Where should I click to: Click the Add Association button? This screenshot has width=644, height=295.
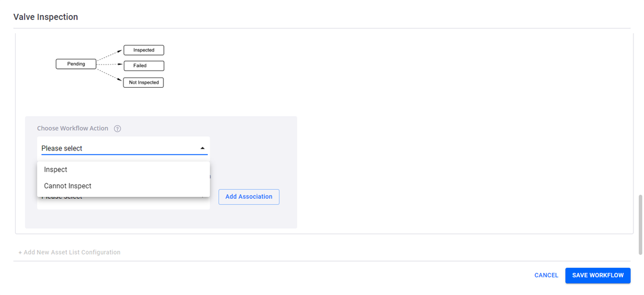click(x=249, y=197)
